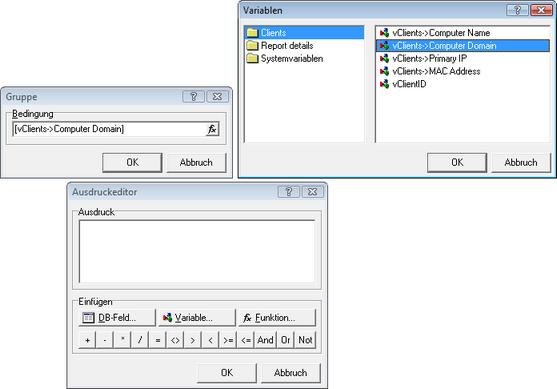Open the fx expression editor in the Gruppe dialog

click(212, 129)
